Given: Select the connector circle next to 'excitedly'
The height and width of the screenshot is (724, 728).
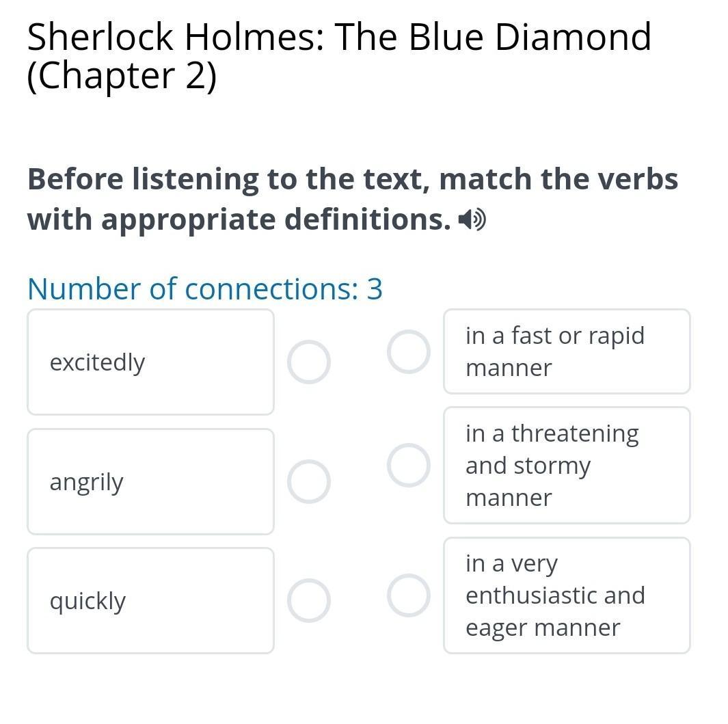Looking at the screenshot, I should 308,362.
